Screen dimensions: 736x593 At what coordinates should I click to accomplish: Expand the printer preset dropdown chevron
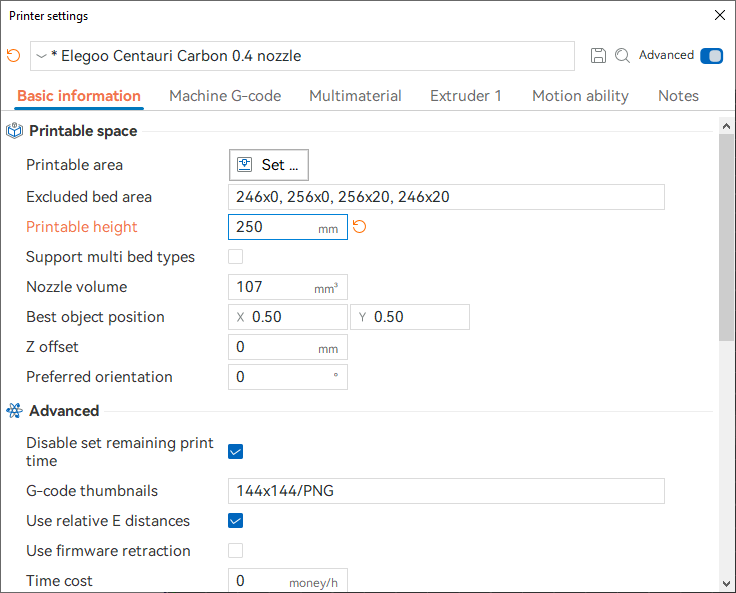(x=41, y=56)
